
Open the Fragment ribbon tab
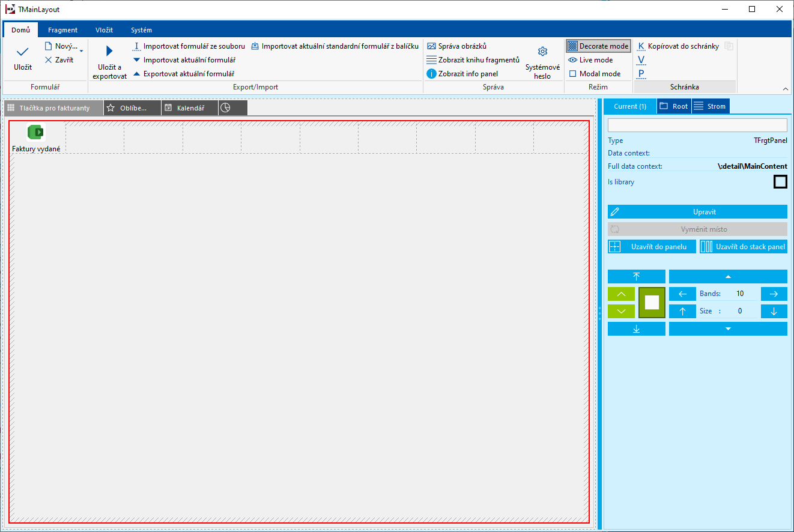point(63,30)
